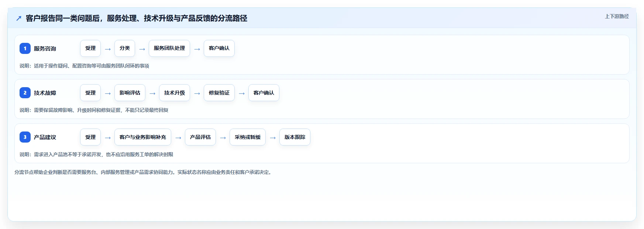The width and height of the screenshot is (644, 229).
Task: Click the 上下游路径 label in the header
Action: [x=617, y=16]
